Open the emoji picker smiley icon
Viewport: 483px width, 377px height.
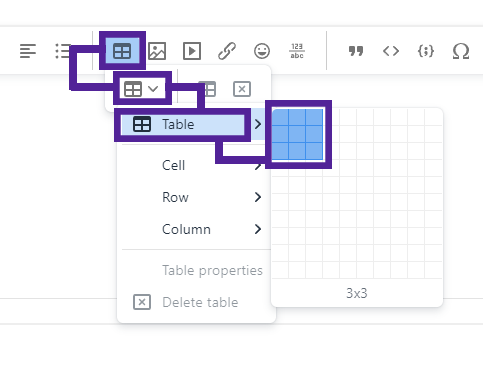[262, 51]
